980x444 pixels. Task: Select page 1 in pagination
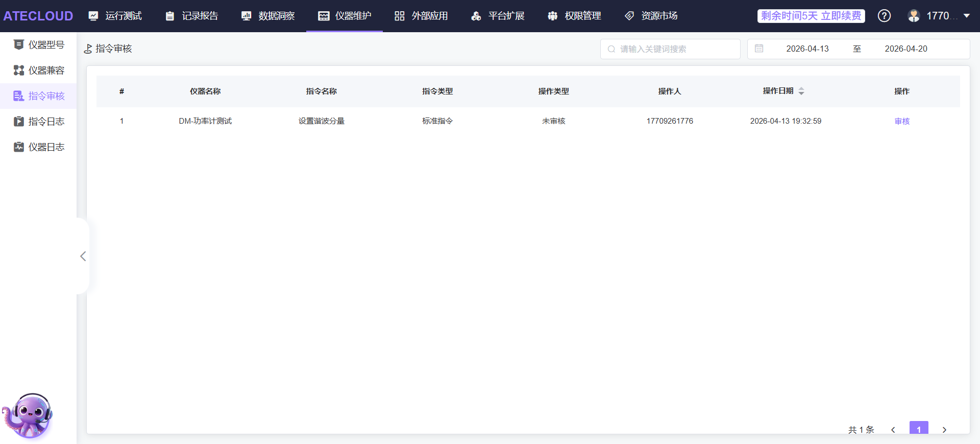click(919, 428)
